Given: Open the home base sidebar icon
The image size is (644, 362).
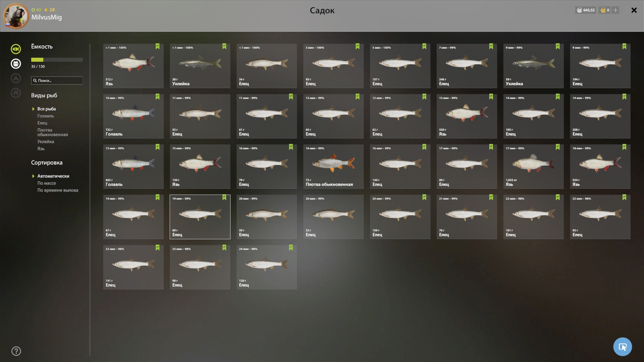Looking at the screenshot, I should coord(16,93).
